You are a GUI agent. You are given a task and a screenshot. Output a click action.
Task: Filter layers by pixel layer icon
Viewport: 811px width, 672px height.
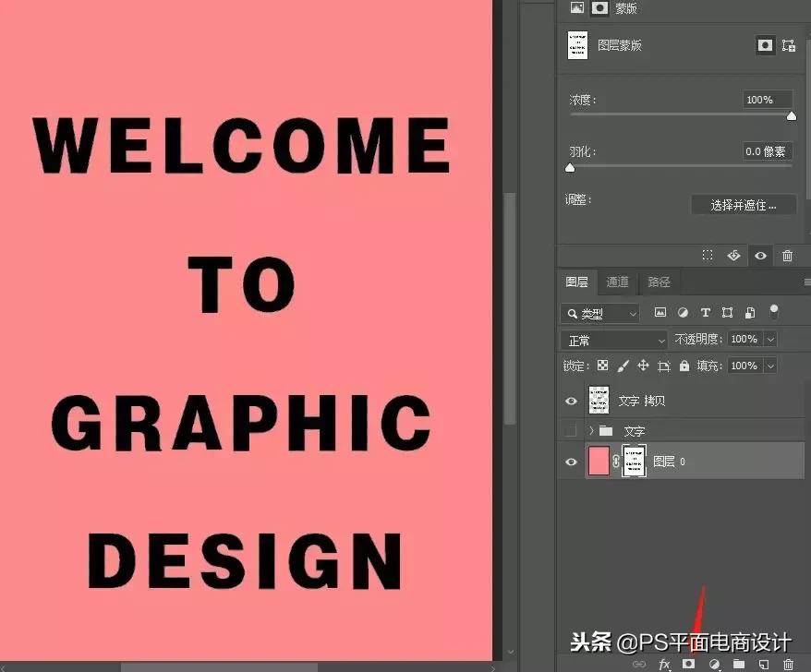pos(660,313)
